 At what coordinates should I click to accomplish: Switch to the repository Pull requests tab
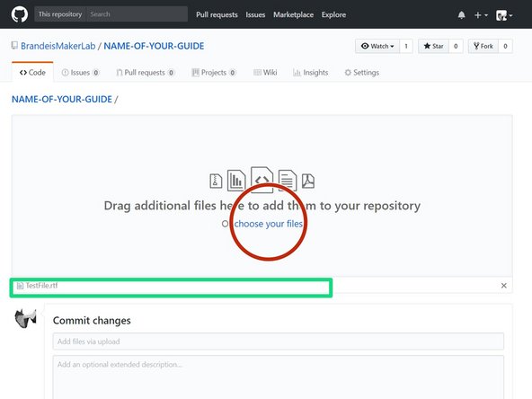(x=146, y=72)
